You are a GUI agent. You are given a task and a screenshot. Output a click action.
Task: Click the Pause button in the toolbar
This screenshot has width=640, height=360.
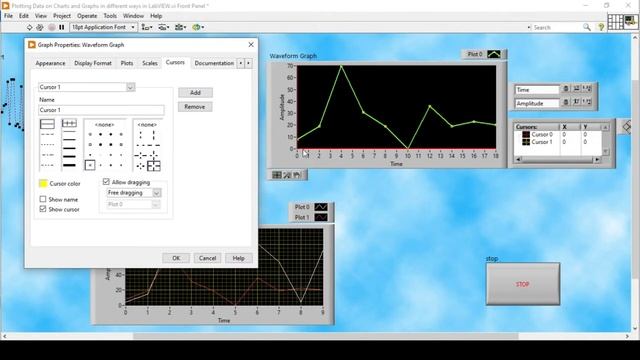click(x=62, y=27)
